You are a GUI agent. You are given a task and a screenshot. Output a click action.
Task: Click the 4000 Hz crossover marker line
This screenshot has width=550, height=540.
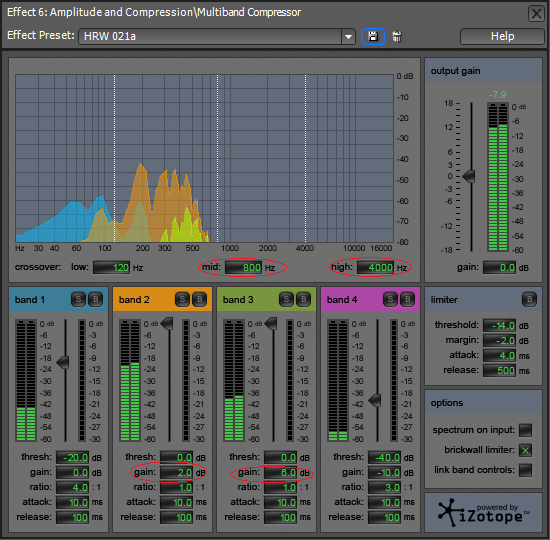pyautogui.click(x=306, y=158)
